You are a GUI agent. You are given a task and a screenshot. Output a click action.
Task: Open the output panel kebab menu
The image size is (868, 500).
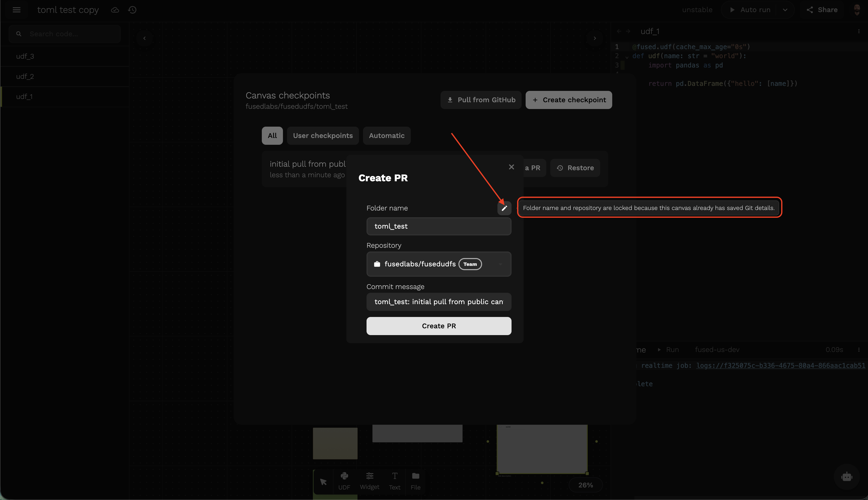(859, 350)
